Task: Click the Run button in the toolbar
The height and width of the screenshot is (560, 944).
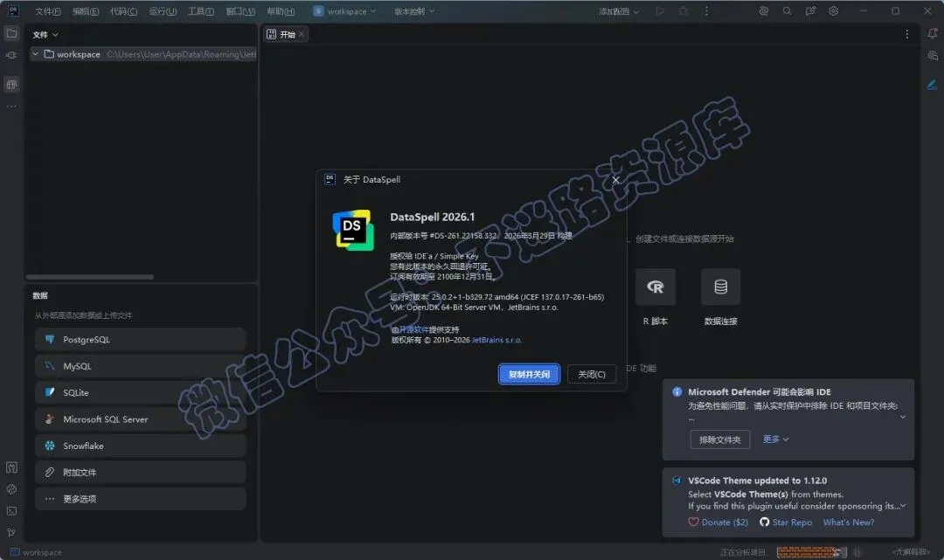Action: tap(661, 10)
